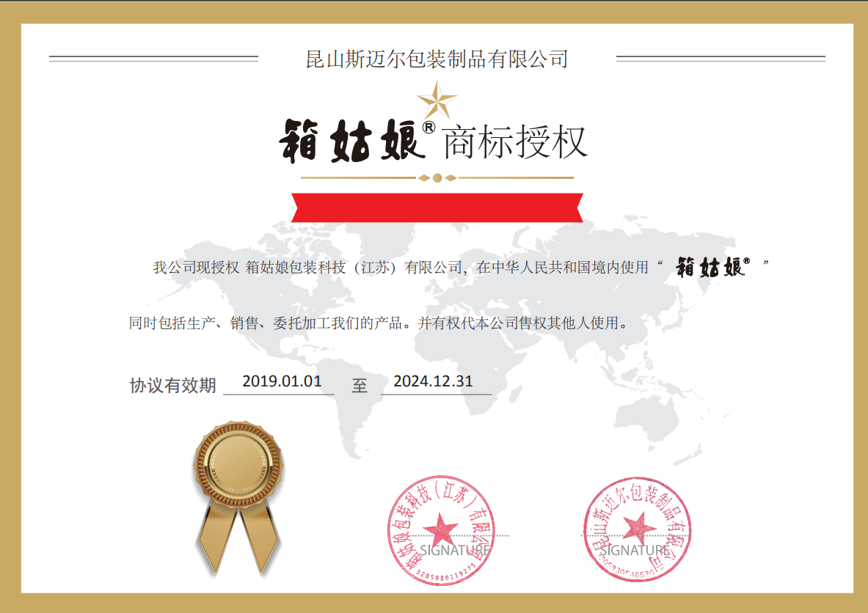This screenshot has height=613, width=868.
Task: Click the start date 2019.01.01
Action: [x=282, y=381]
